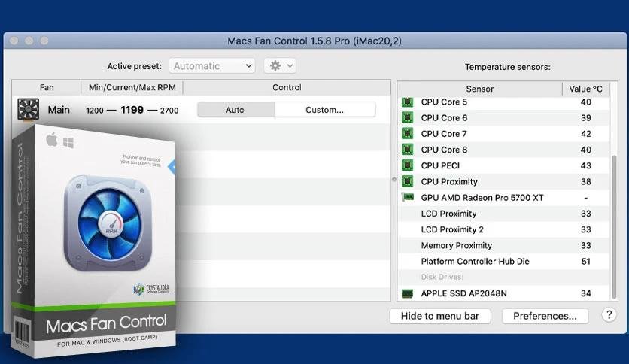
Task: Open the help question mark button
Action: click(609, 314)
